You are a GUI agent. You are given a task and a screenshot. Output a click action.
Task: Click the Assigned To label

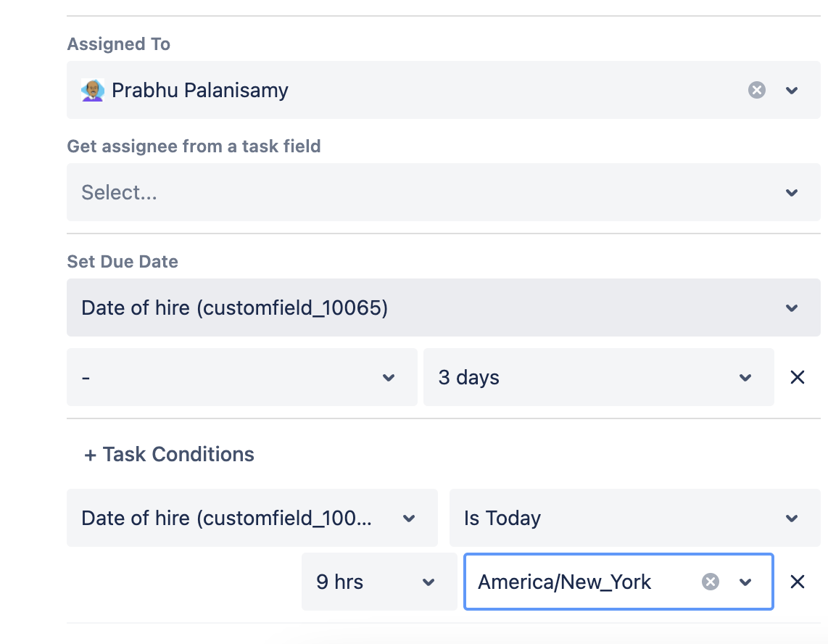[119, 44]
